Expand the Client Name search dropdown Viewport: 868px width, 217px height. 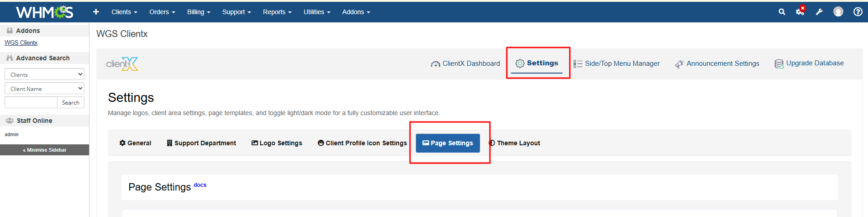pos(44,89)
